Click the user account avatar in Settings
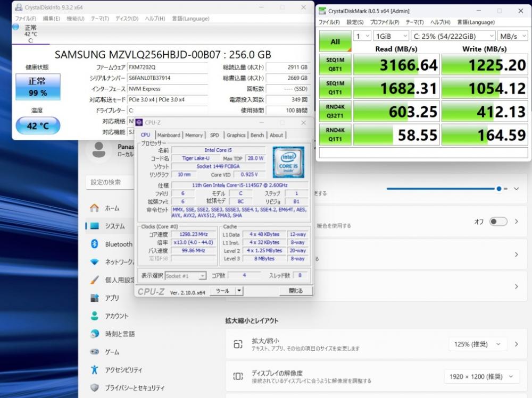This screenshot has width=532, height=398. pyautogui.click(x=99, y=150)
